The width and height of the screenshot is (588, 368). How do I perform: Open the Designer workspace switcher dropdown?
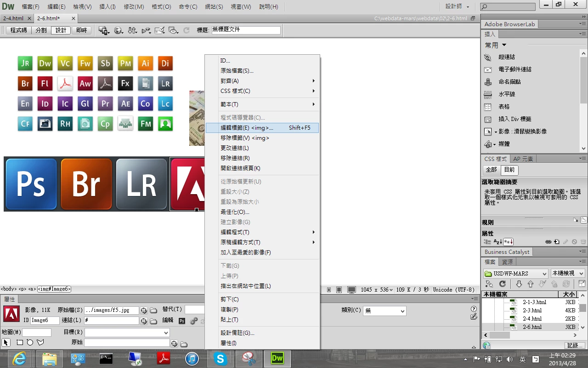click(x=458, y=7)
